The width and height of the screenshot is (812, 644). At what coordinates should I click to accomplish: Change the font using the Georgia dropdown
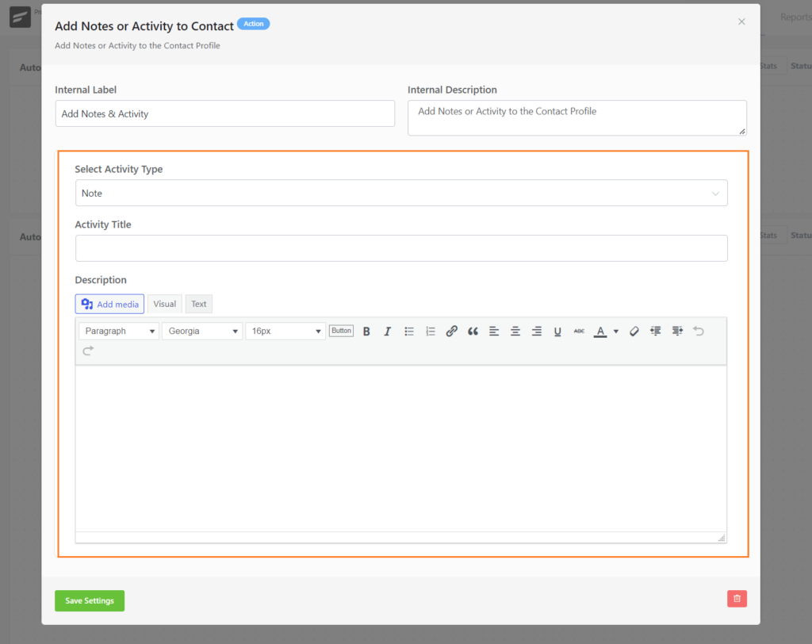(202, 331)
